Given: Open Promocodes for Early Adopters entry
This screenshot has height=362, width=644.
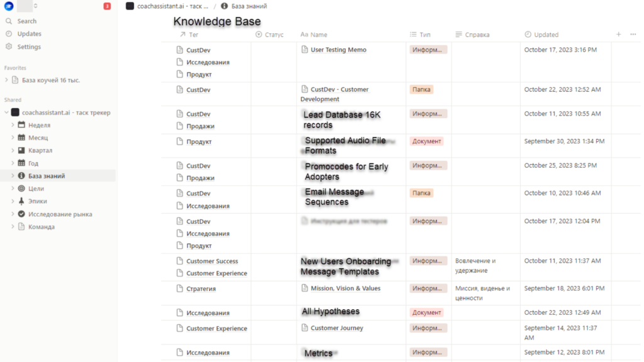Looking at the screenshot, I should pos(347,172).
